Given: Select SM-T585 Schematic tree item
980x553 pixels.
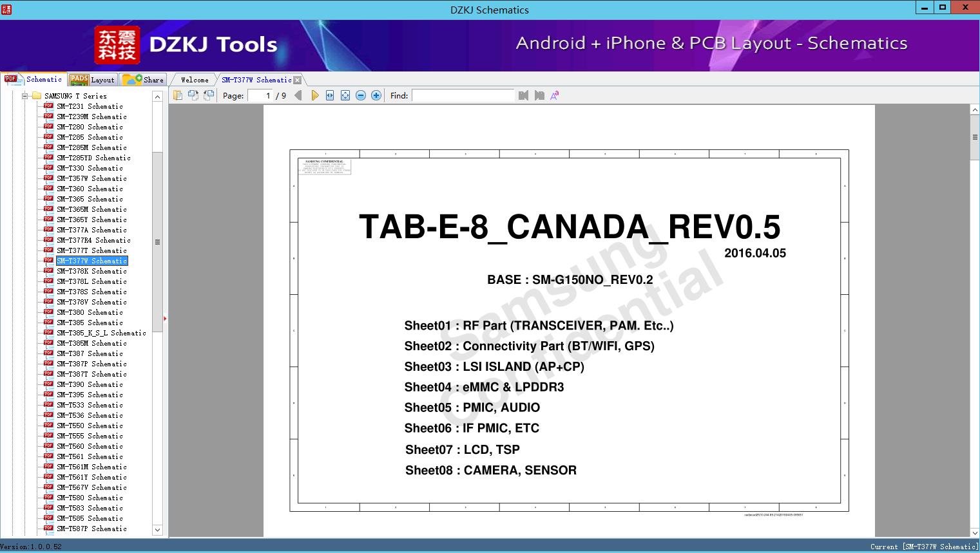Looking at the screenshot, I should pyautogui.click(x=90, y=518).
